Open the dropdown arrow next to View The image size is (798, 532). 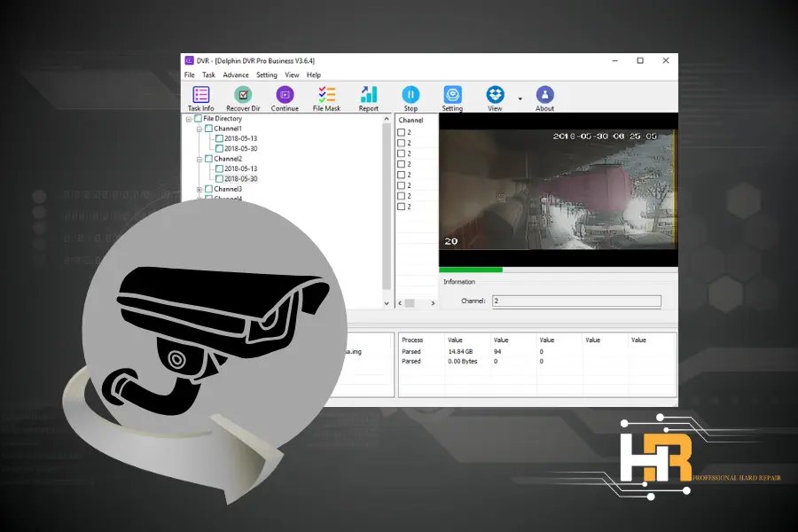pos(520,98)
